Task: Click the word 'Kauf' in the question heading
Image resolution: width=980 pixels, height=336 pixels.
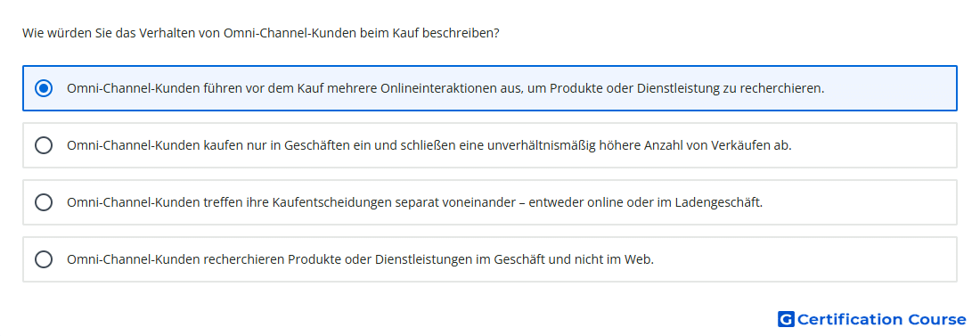Action: 405,33
